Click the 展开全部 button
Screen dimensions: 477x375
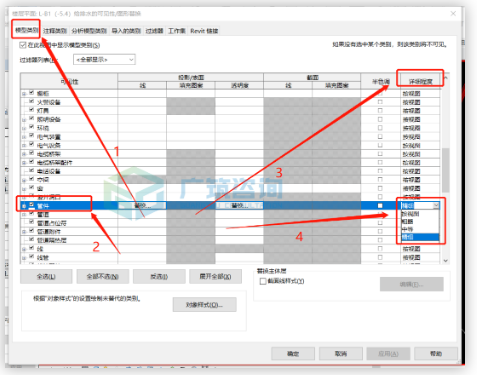tap(215, 277)
